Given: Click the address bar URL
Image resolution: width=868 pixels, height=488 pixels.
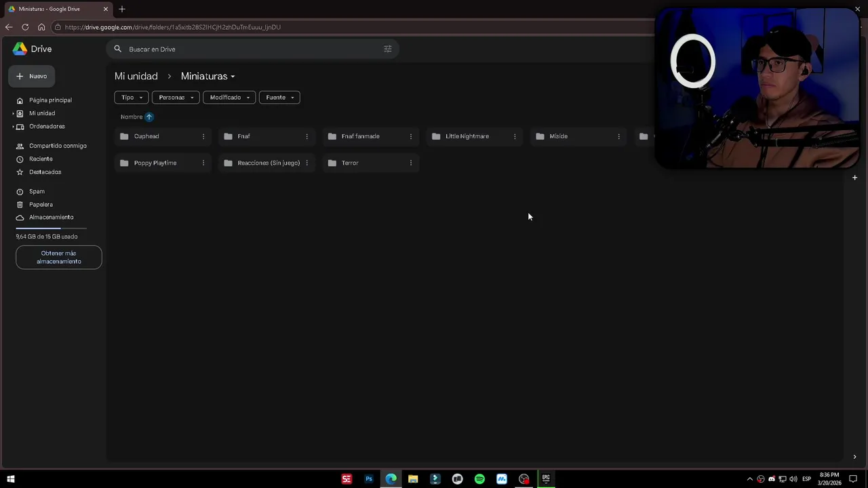Looking at the screenshot, I should [x=173, y=27].
